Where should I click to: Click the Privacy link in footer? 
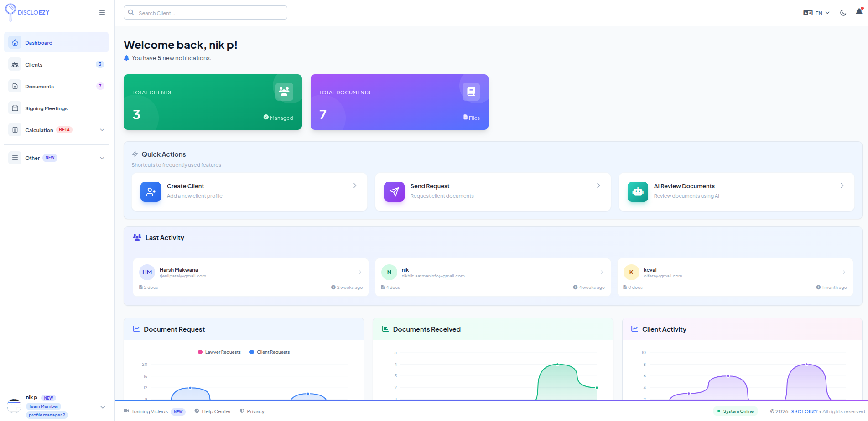tap(256, 411)
